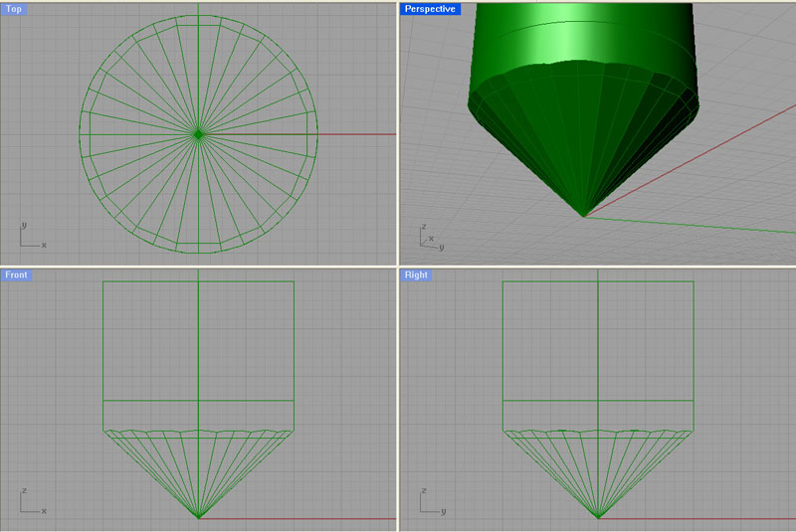
Task: Click the Top view x-y axis icon
Action: 33,236
